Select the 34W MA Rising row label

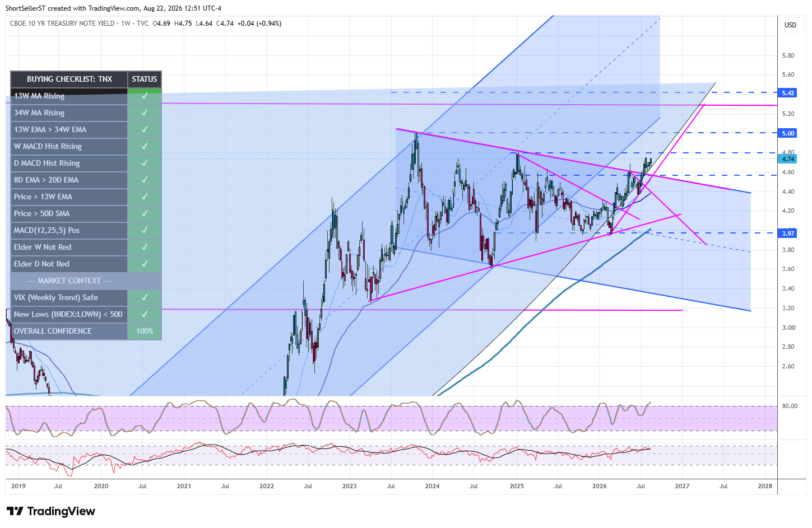[x=39, y=113]
